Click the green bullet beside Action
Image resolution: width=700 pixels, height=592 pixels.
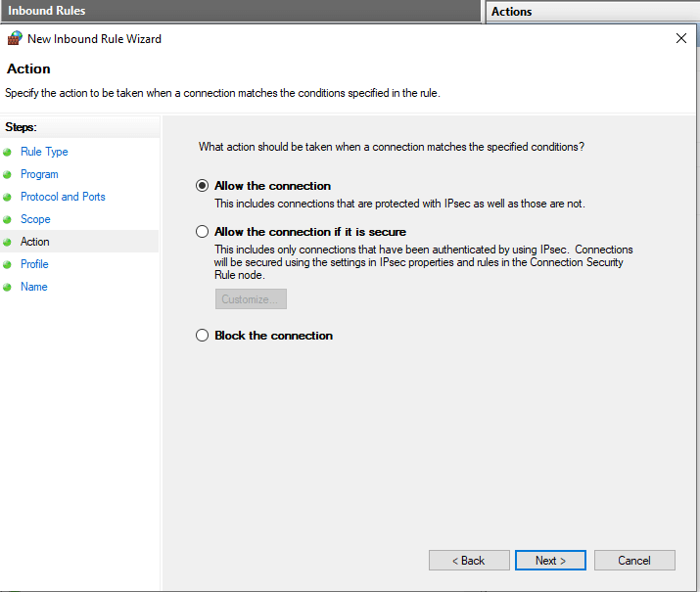[x=7, y=243]
